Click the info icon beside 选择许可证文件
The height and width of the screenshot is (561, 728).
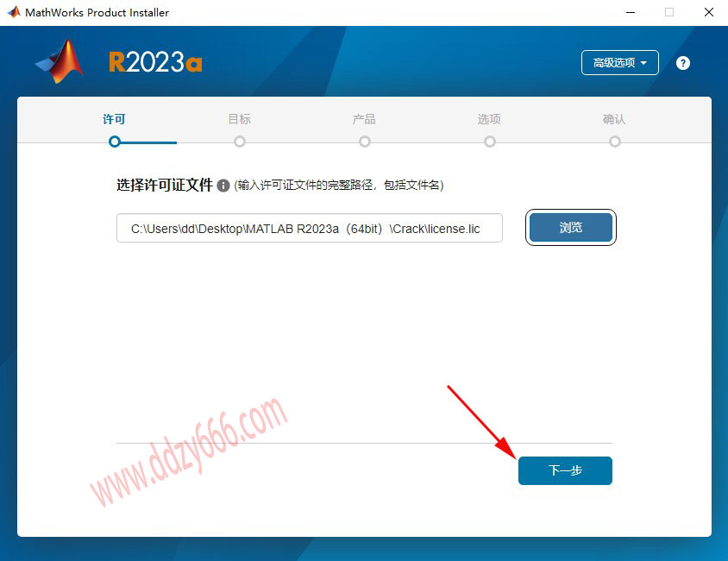[223, 186]
